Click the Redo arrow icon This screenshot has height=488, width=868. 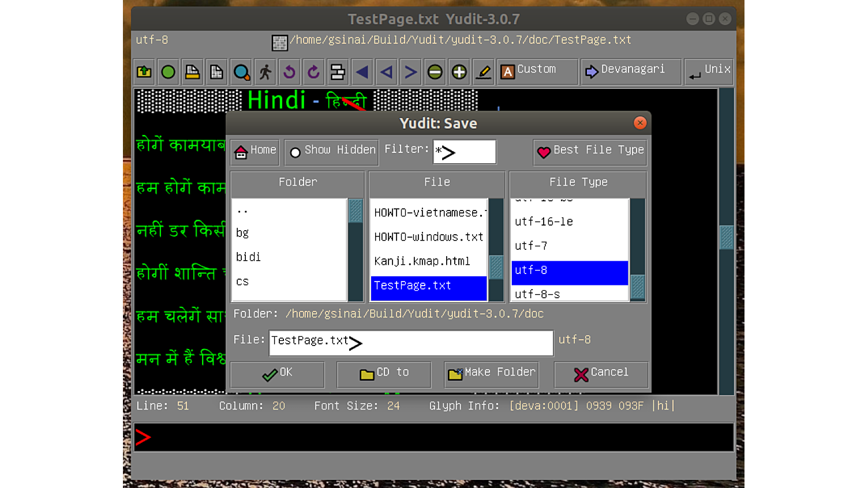point(313,72)
